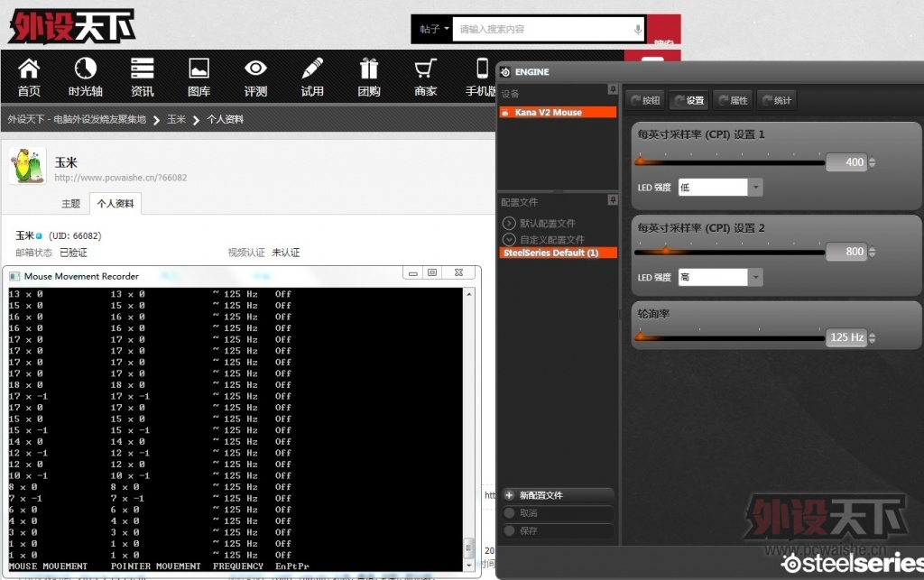Click the 取消 button in Engine
The image size is (924, 580).
[x=558, y=513]
